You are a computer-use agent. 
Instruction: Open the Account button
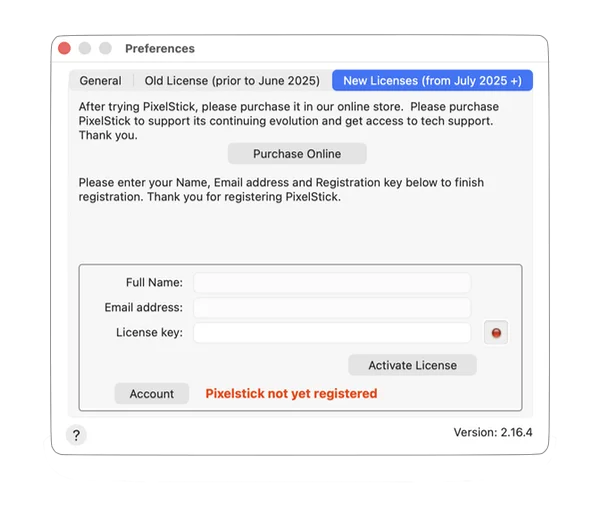[x=152, y=394]
